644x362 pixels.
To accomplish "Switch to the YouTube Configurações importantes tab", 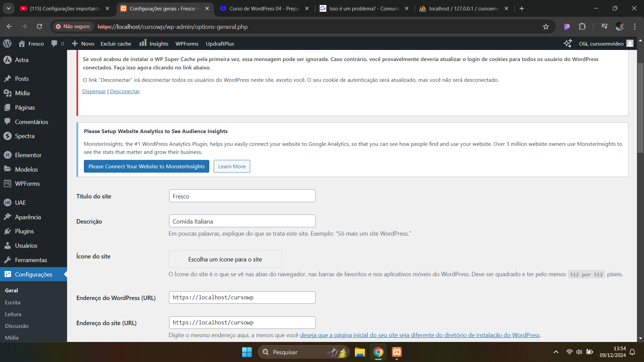I will pyautogui.click(x=65, y=9).
